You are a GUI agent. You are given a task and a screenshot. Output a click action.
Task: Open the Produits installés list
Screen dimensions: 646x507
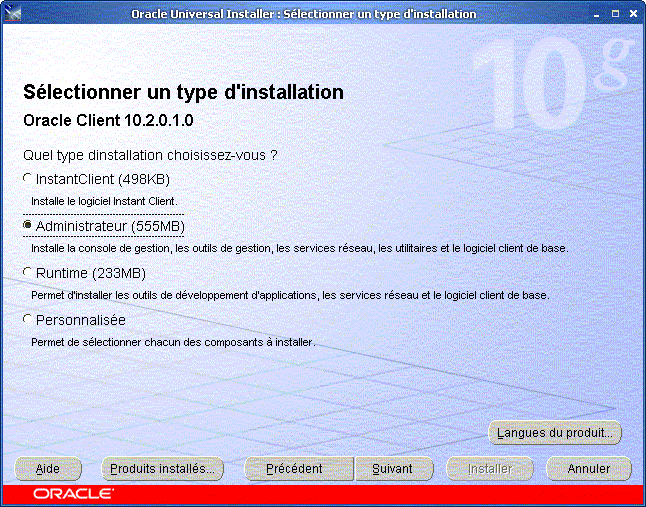163,468
